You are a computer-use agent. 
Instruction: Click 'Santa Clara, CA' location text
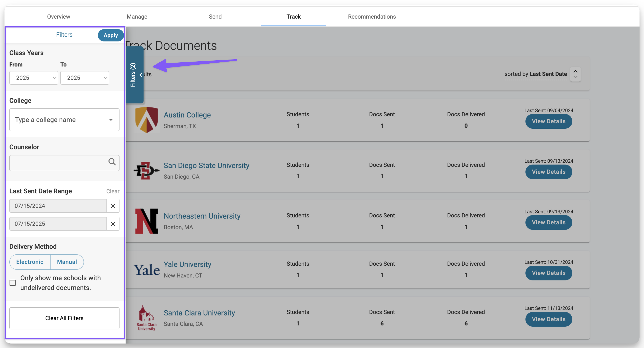pyautogui.click(x=183, y=324)
